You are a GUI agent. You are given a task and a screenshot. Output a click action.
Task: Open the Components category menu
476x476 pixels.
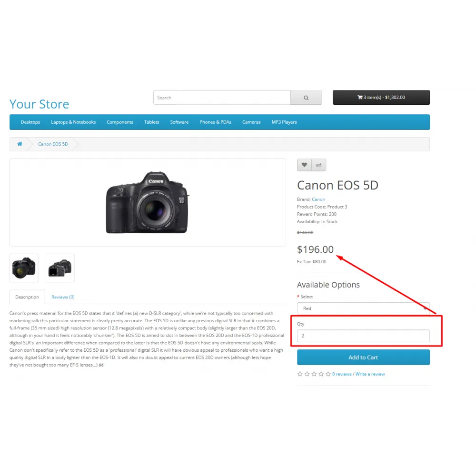tap(120, 122)
